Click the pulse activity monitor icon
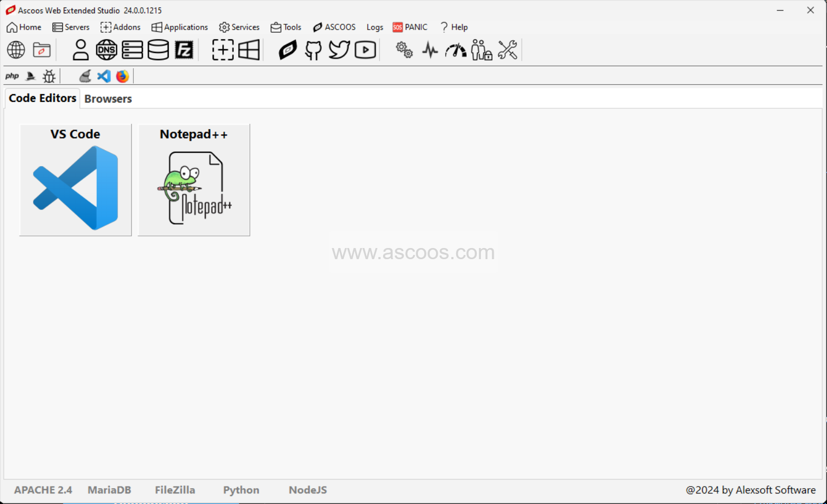The width and height of the screenshot is (827, 504). click(430, 50)
